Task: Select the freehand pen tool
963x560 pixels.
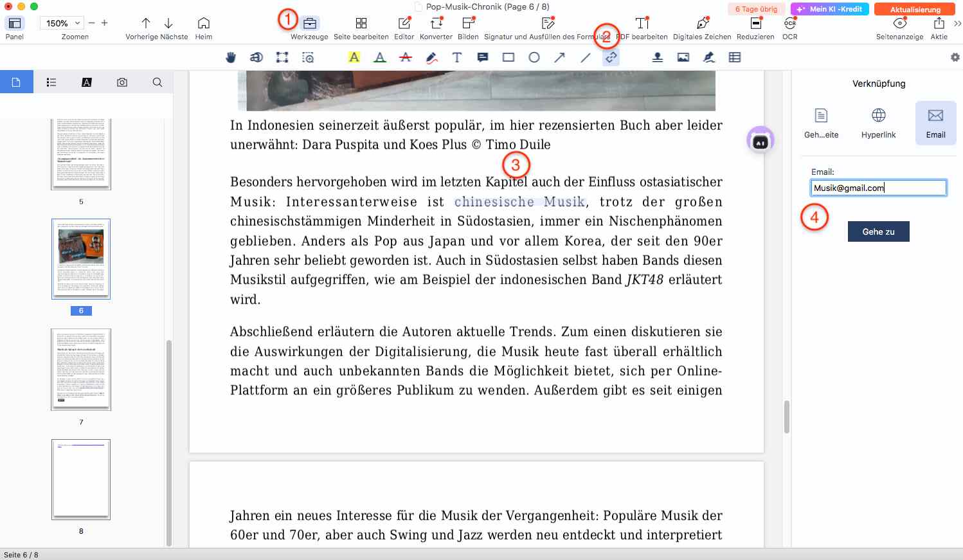Action: click(432, 57)
